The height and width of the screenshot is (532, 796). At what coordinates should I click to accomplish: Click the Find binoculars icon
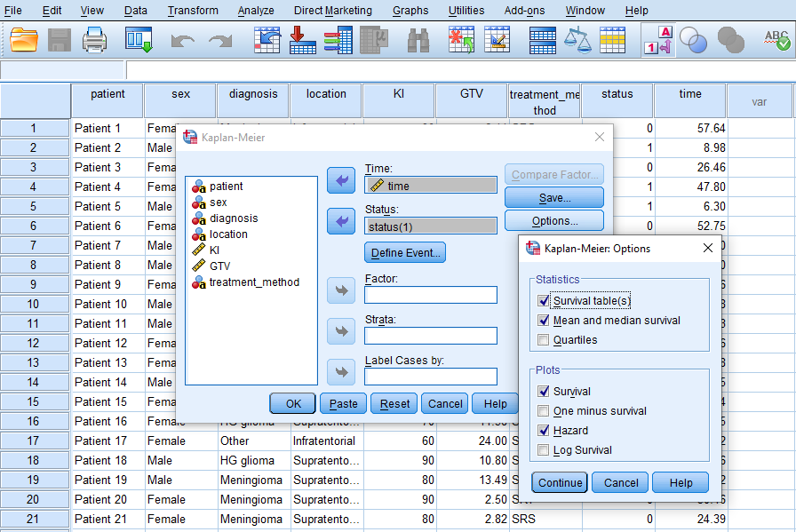click(418, 40)
